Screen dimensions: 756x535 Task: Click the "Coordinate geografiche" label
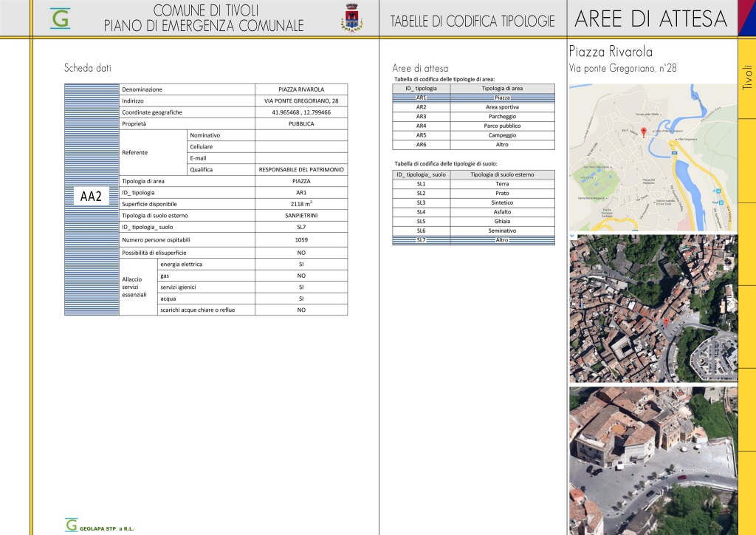tap(152, 112)
